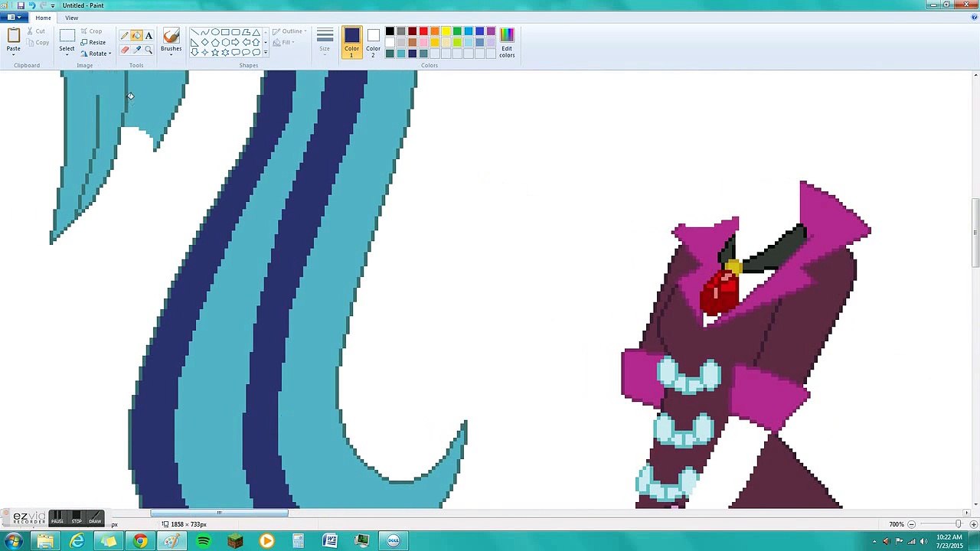Screen dimensions: 980x551
Task: Open the Rotate dropdown menu
Action: coord(96,54)
